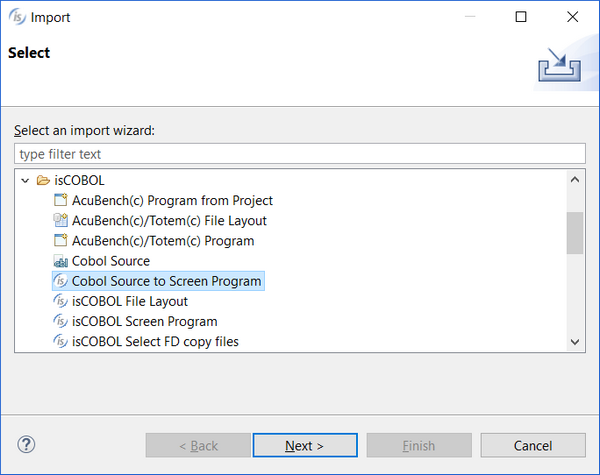Click the AcuBench(c) Program from Project icon

pyautogui.click(x=60, y=200)
